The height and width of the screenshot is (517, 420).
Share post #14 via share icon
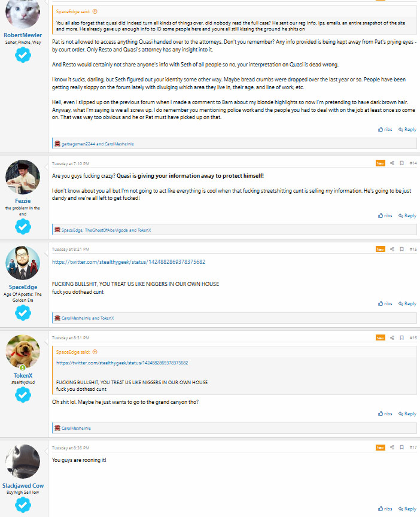click(392, 163)
